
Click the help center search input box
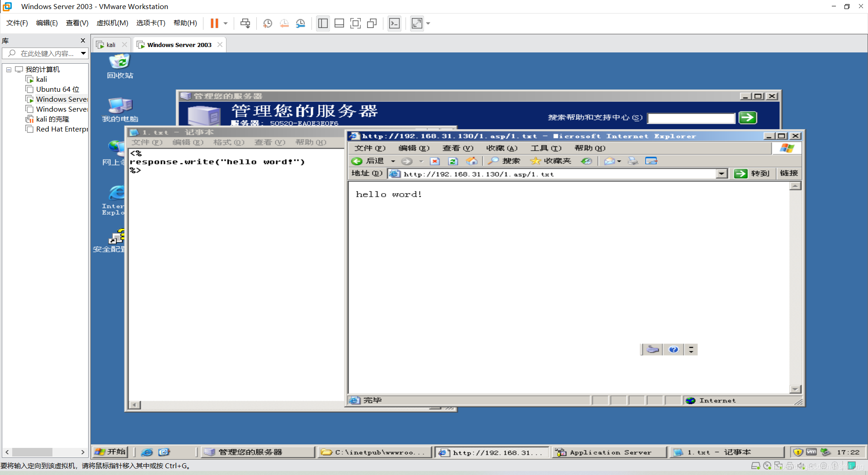click(x=691, y=118)
